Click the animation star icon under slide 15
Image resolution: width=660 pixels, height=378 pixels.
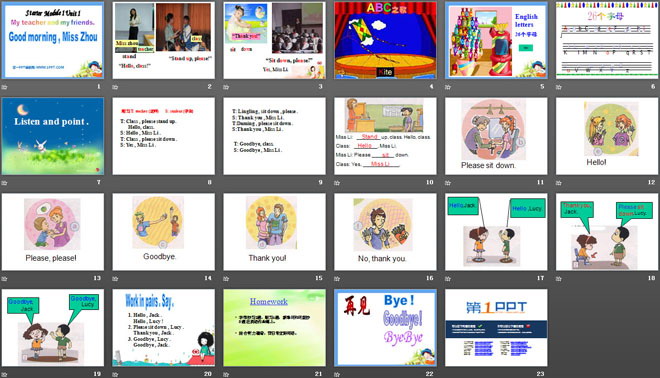[226, 279]
